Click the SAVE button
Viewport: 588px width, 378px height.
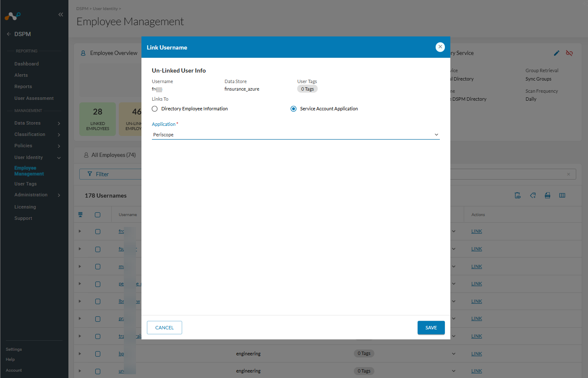(431, 328)
